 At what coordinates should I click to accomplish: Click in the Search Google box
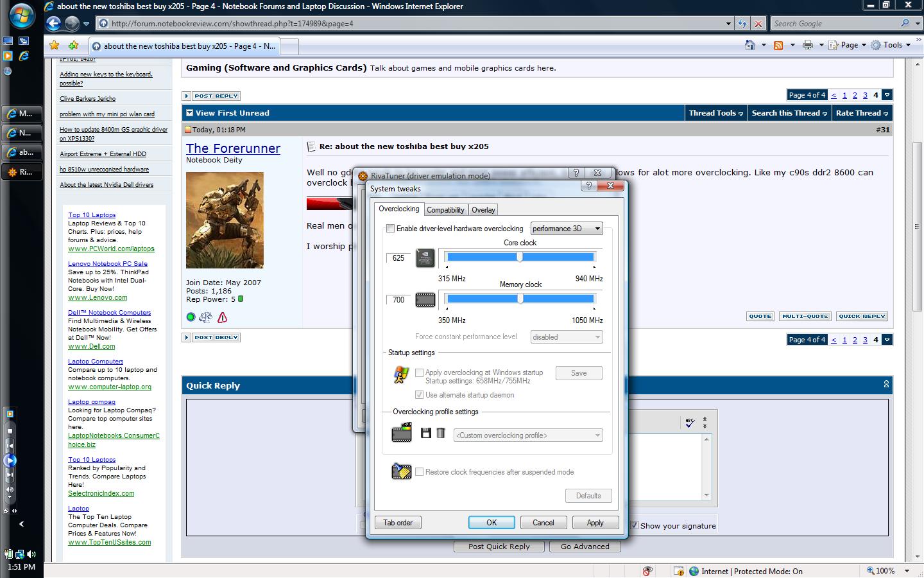834,24
